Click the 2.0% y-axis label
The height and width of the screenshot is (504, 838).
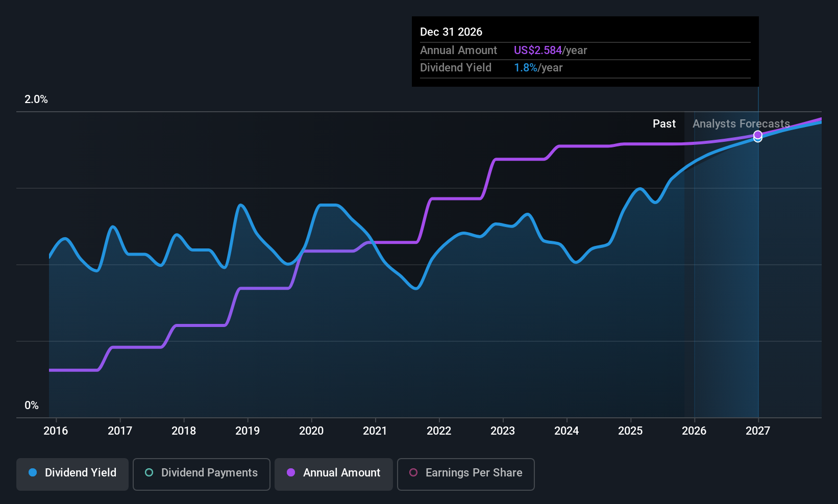point(36,99)
